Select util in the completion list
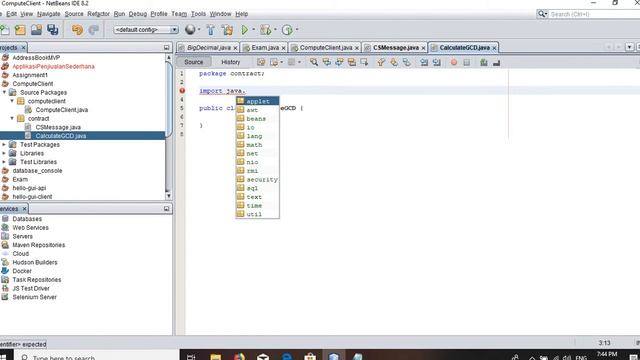The width and height of the screenshot is (640, 360). pyautogui.click(x=258, y=214)
